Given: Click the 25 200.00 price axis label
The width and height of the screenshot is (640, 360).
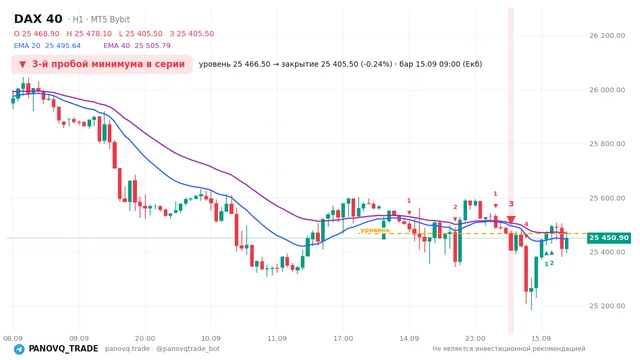Looking at the screenshot, I should click(x=607, y=306).
